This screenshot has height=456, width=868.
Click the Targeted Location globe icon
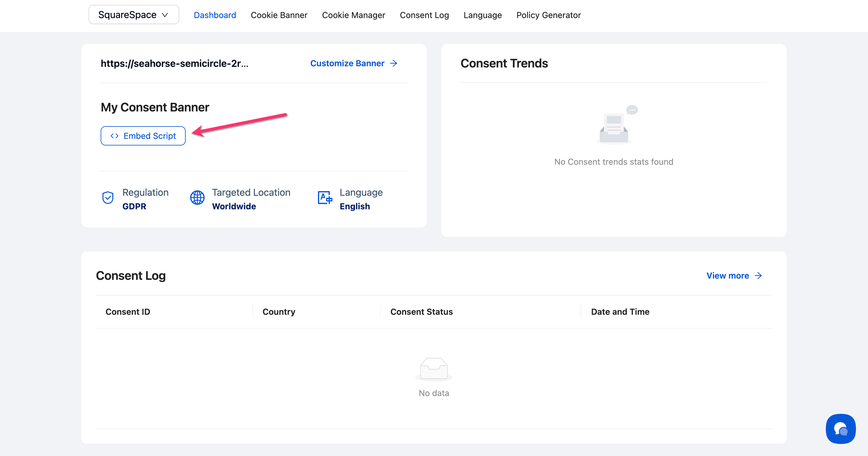[197, 198]
